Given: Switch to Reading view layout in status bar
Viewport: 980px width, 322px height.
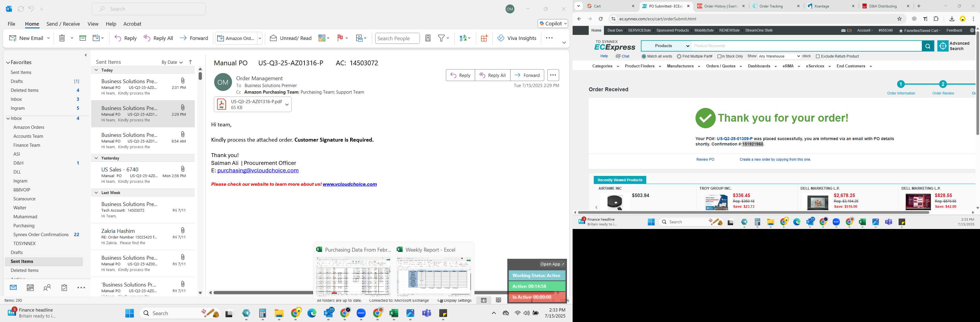Looking at the screenshot, I should click(x=498, y=300).
